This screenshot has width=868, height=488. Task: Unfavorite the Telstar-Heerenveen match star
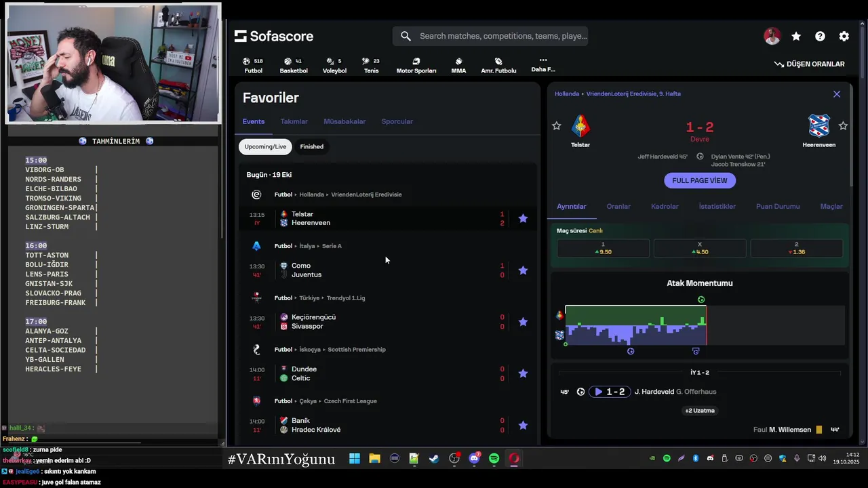523,218
